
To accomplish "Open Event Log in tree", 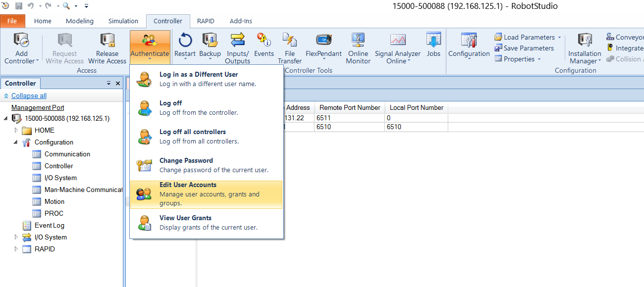I will click(50, 225).
